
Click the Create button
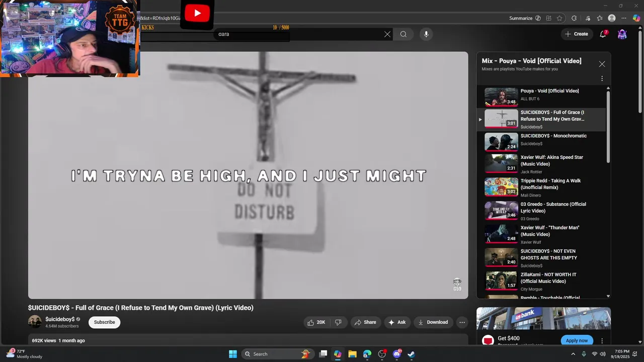(x=577, y=34)
